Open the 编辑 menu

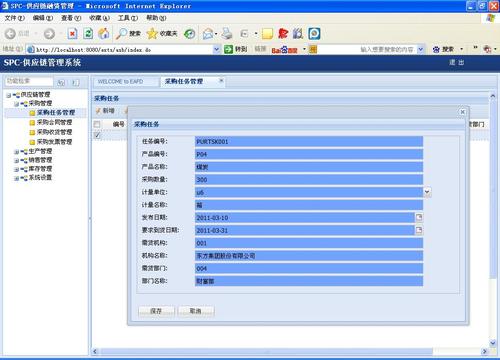43,18
